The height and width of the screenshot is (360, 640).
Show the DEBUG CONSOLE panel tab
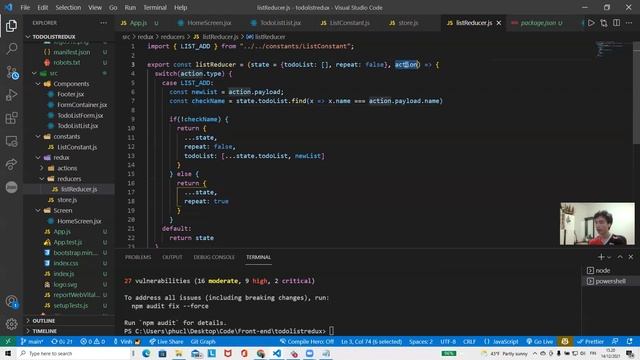click(x=214, y=257)
